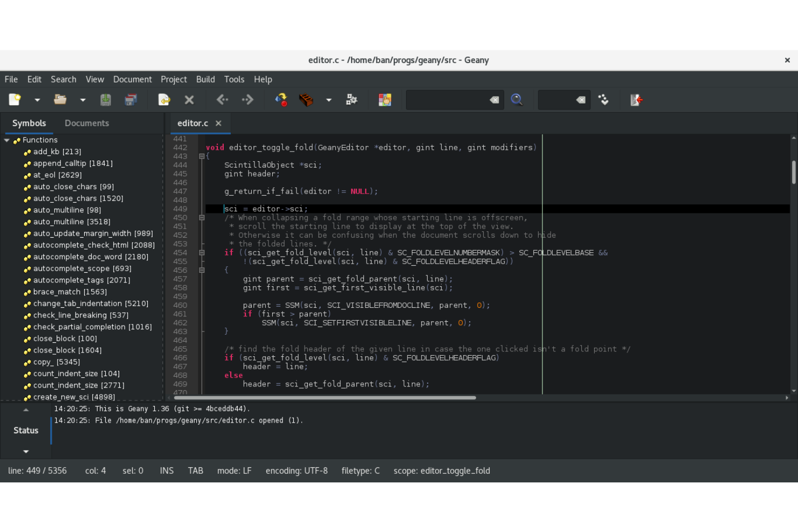This screenshot has width=798, height=532.
Task: Open the Edit menu
Action: (35, 79)
